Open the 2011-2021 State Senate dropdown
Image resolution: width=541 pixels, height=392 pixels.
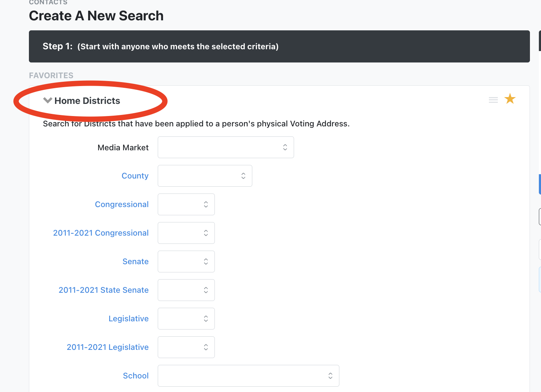(186, 290)
